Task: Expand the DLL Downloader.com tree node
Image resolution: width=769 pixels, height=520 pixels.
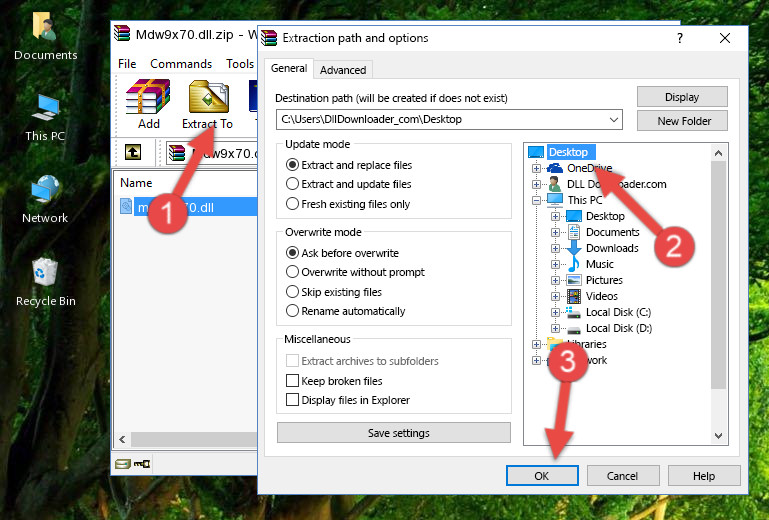Action: (536, 184)
